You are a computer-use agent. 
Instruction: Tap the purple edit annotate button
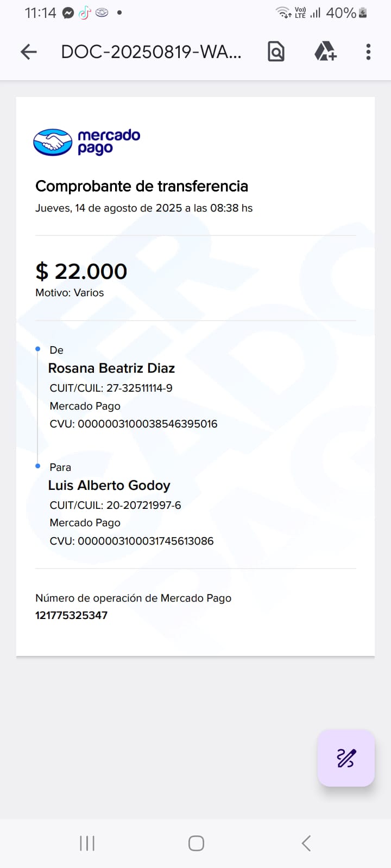[x=346, y=758]
